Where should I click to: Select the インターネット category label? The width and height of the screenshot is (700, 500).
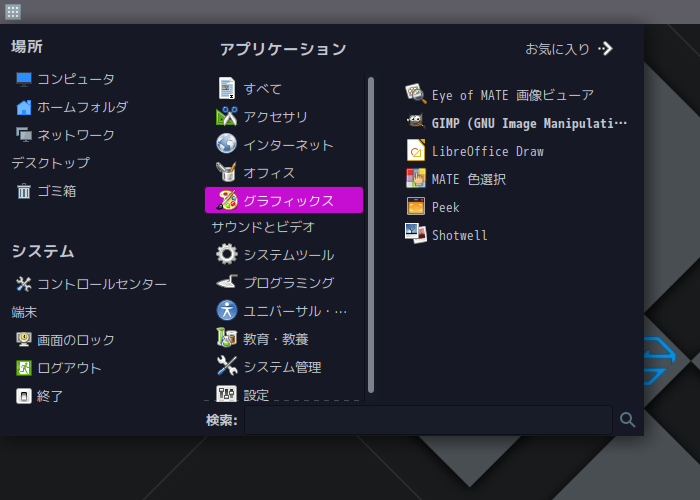click(x=288, y=145)
